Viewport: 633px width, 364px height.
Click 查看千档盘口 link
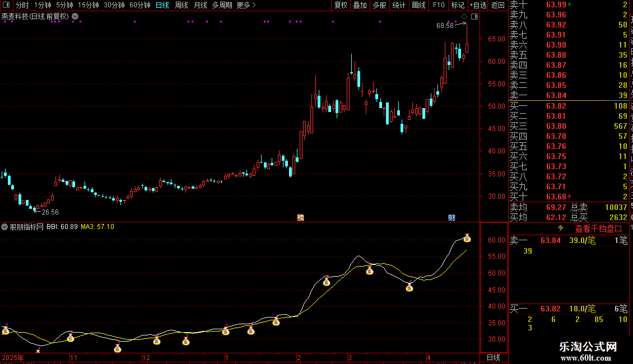point(598,229)
